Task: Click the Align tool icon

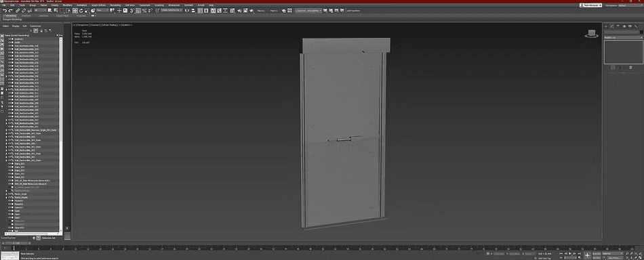Action: 193,10
